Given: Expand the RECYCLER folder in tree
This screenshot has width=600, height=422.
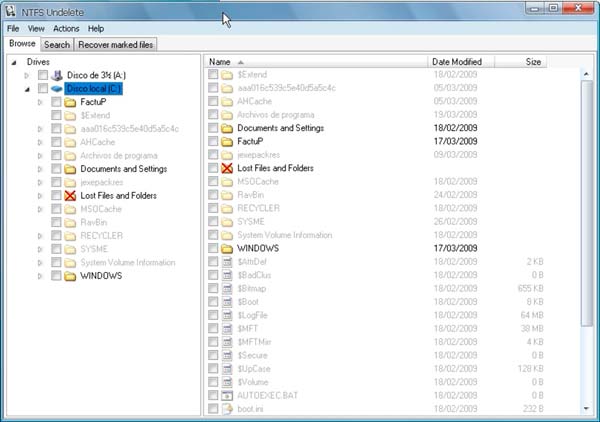Looking at the screenshot, I should [40, 236].
